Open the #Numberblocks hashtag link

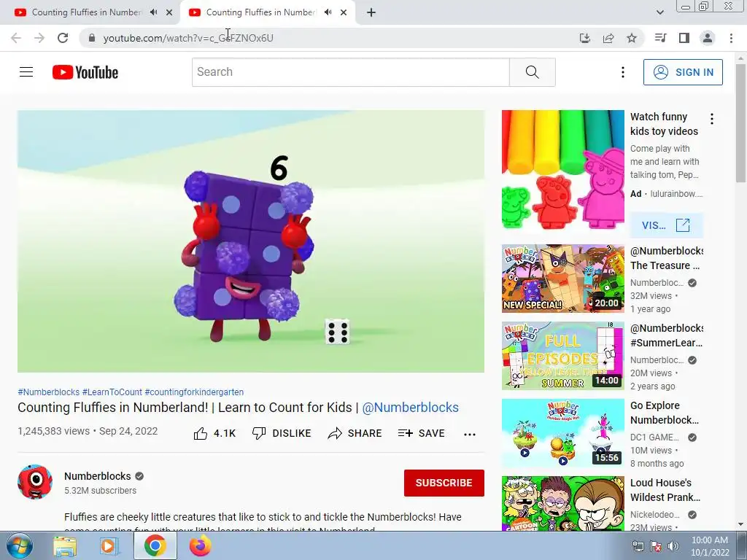pyautogui.click(x=49, y=392)
